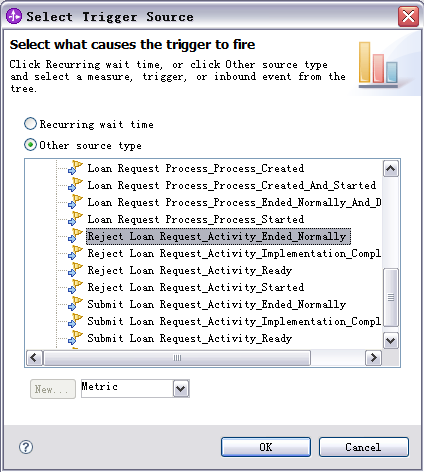Click the Cancel button
This screenshot has height=472, width=424.
pyautogui.click(x=364, y=447)
